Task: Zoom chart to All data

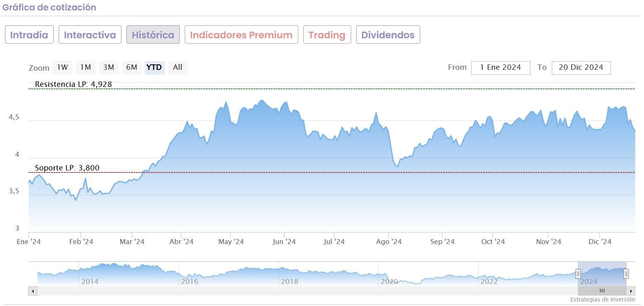Action: point(178,67)
